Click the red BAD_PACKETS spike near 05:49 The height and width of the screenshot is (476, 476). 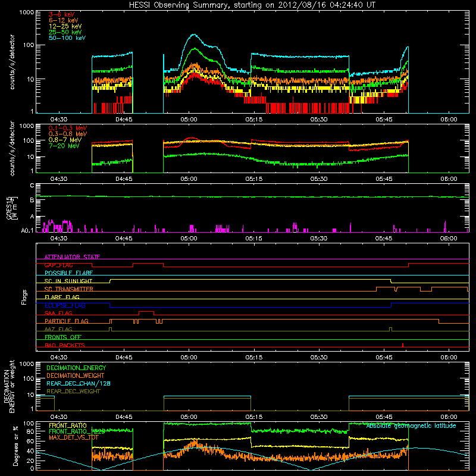pyautogui.click(x=403, y=345)
